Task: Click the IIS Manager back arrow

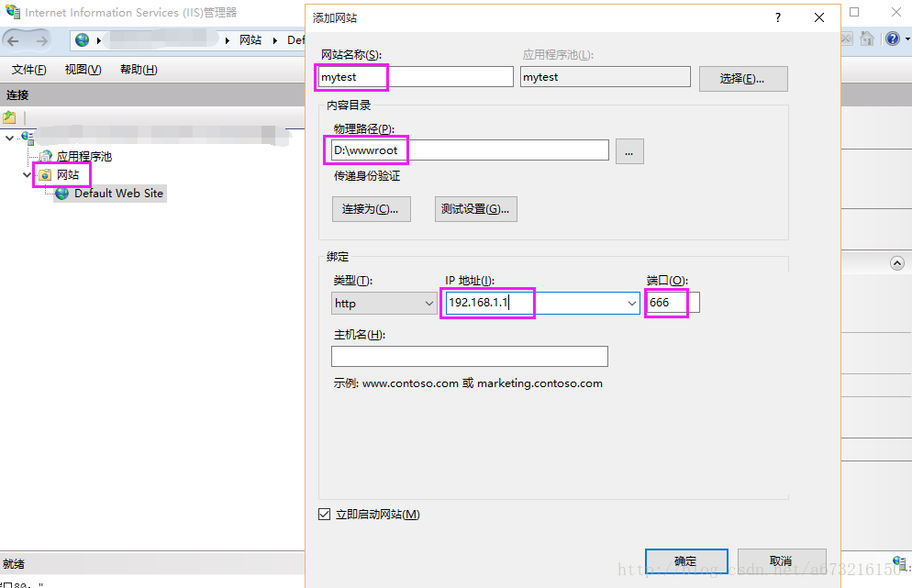Action: [x=14, y=40]
